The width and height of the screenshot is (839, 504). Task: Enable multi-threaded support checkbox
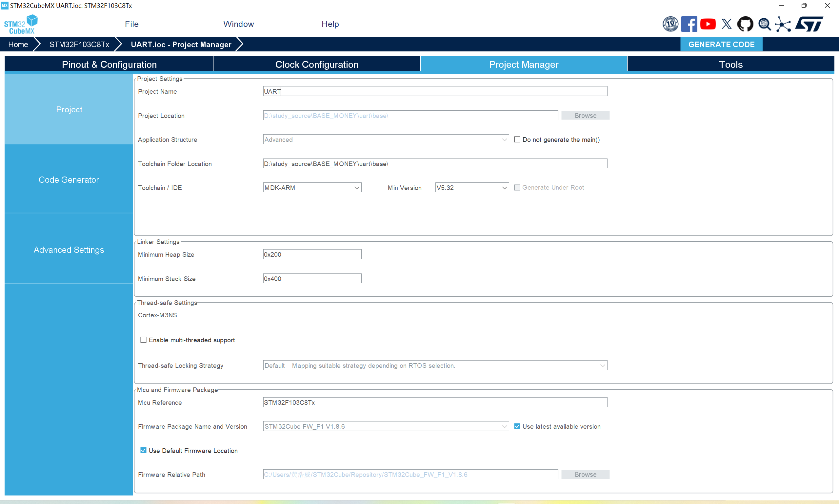[144, 340]
